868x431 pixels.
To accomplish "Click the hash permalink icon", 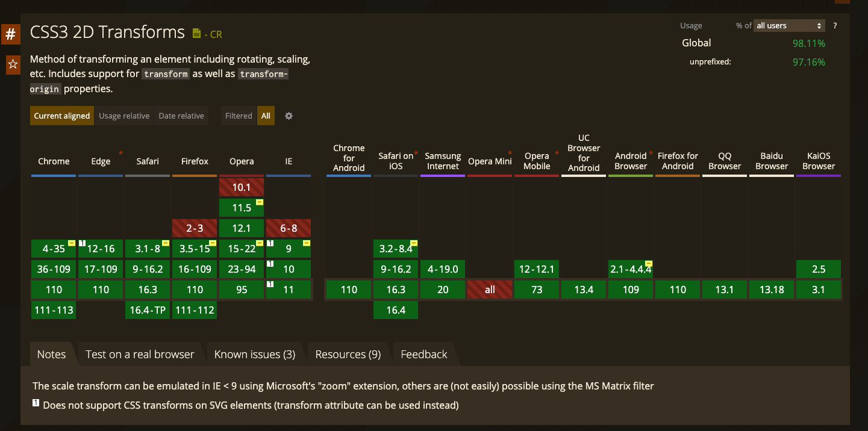I will (10, 34).
